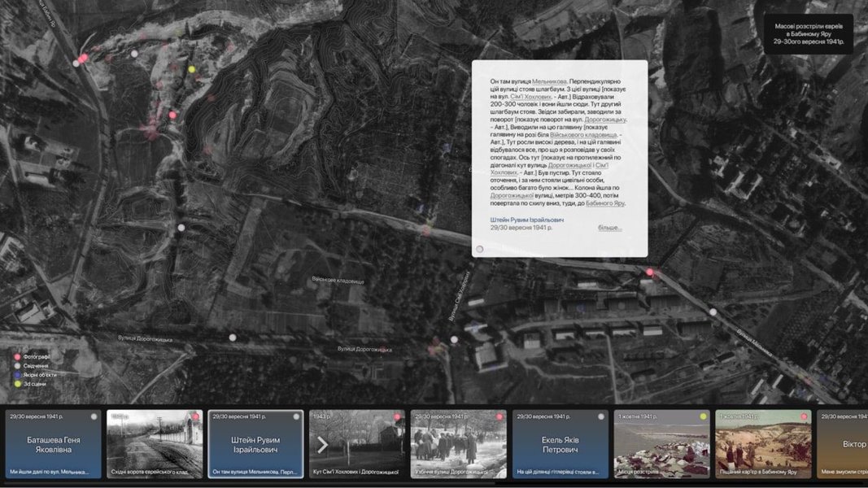This screenshot has width=868, height=488.
Task: Click the title box about масові розстріли
Action: click(808, 33)
